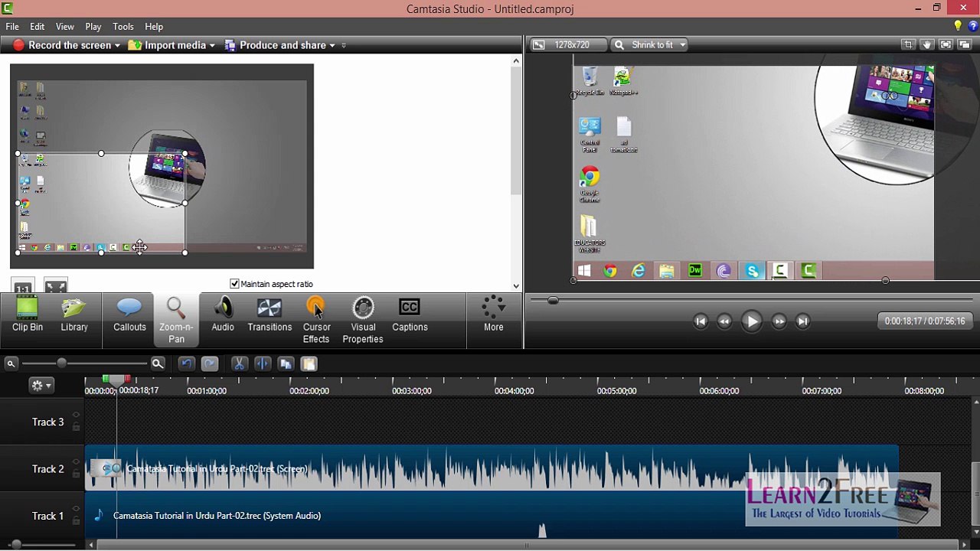The height and width of the screenshot is (551, 980).
Task: Open Visual Properties tab
Action: click(363, 320)
